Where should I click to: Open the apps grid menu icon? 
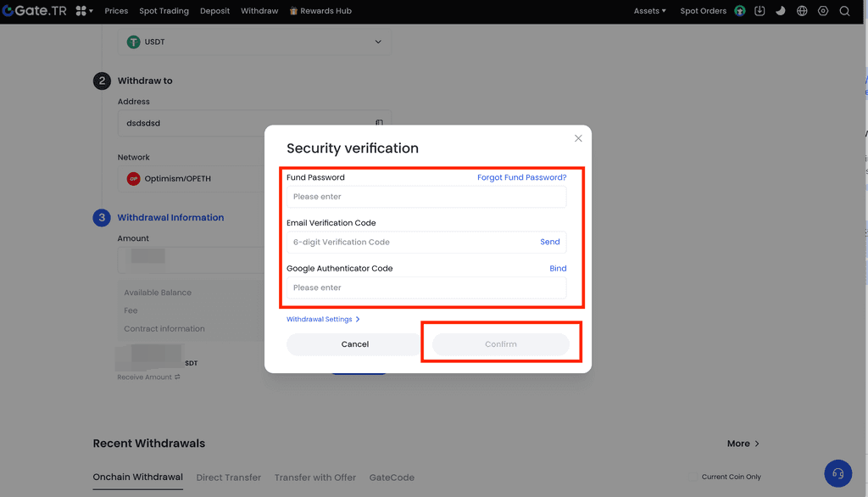click(83, 11)
